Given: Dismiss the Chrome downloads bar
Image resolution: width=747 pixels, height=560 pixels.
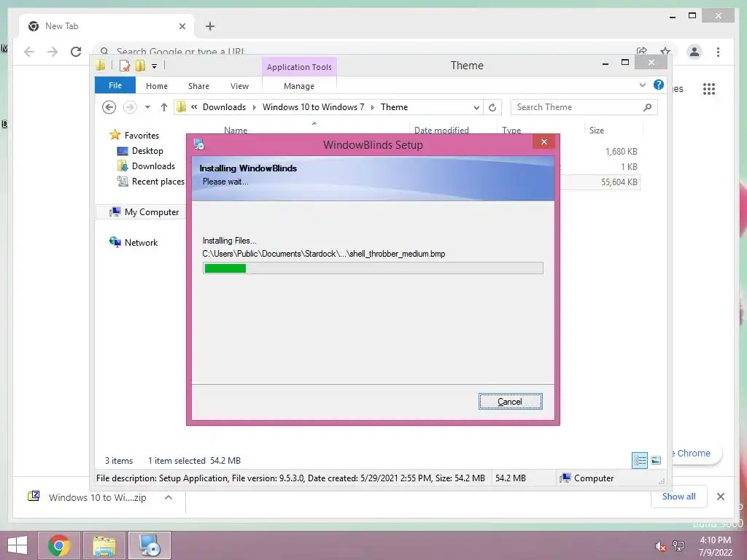Looking at the screenshot, I should [x=720, y=497].
